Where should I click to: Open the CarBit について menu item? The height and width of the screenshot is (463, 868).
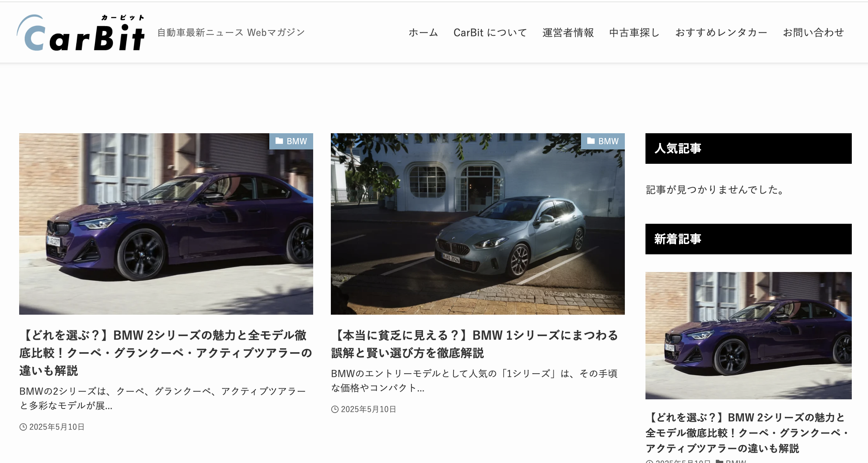pyautogui.click(x=490, y=33)
